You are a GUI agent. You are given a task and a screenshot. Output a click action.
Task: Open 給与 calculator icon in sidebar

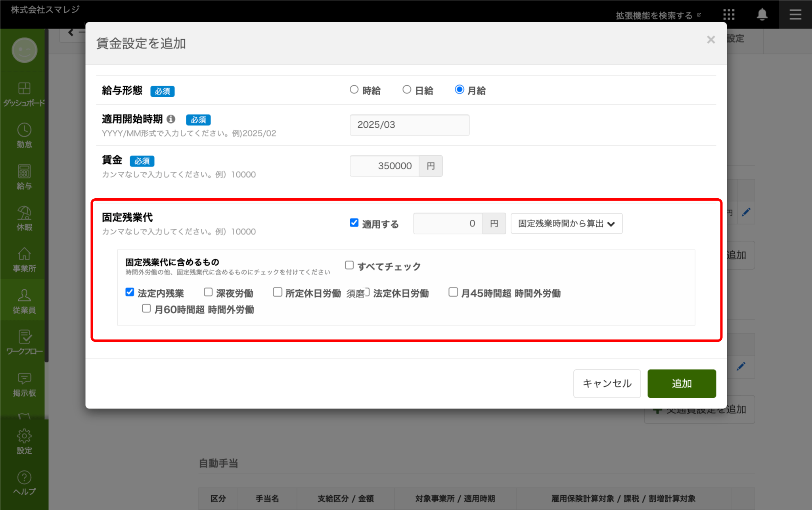pos(24,172)
